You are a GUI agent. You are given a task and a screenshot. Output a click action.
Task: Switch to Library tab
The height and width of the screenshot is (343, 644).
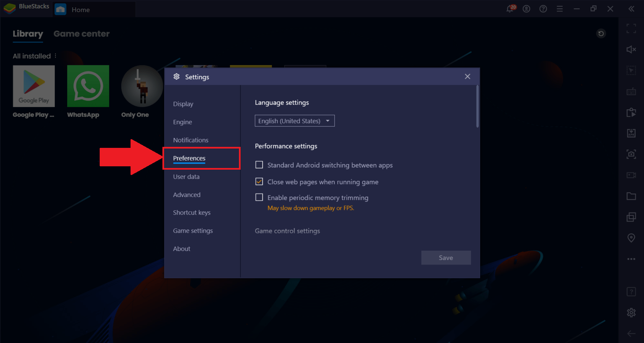(x=28, y=34)
